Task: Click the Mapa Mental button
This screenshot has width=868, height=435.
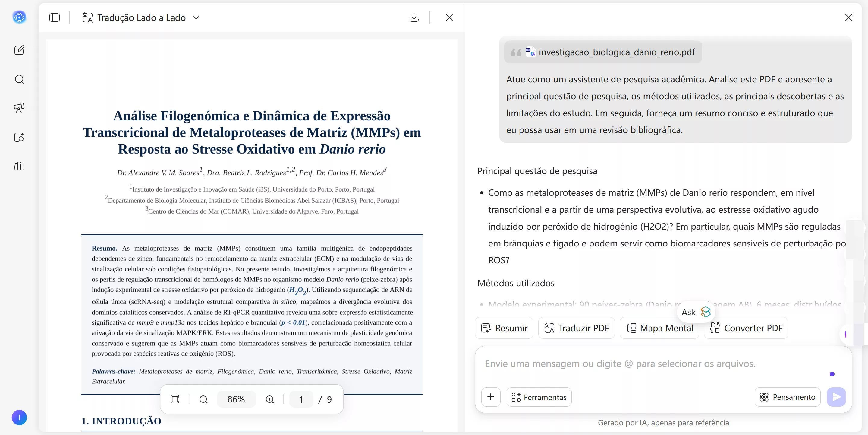Action: (659, 328)
